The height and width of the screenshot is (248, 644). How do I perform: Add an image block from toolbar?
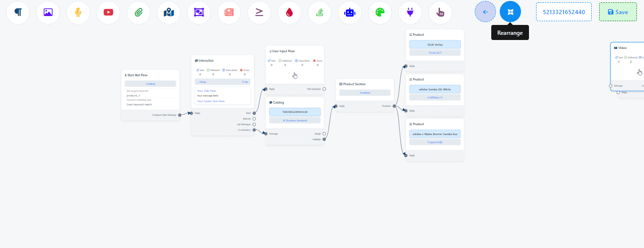point(48,12)
